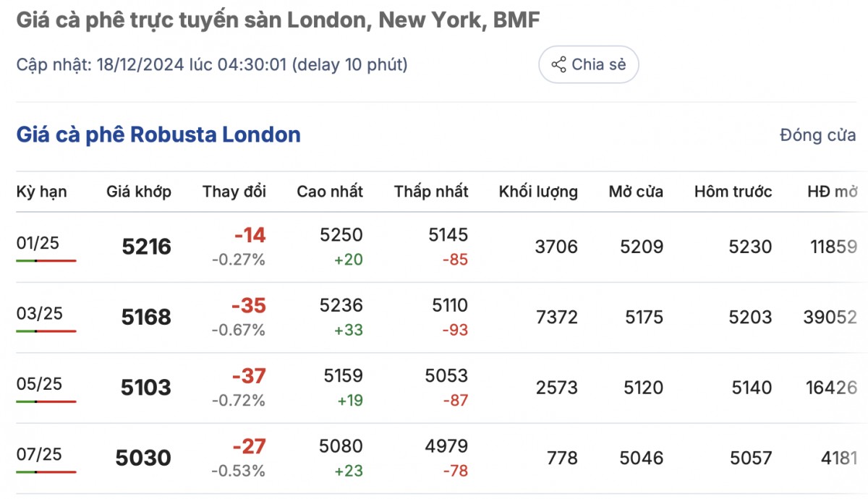Click the Cao nhất column header
Viewport: 868px width, 499px height.
tap(330, 192)
